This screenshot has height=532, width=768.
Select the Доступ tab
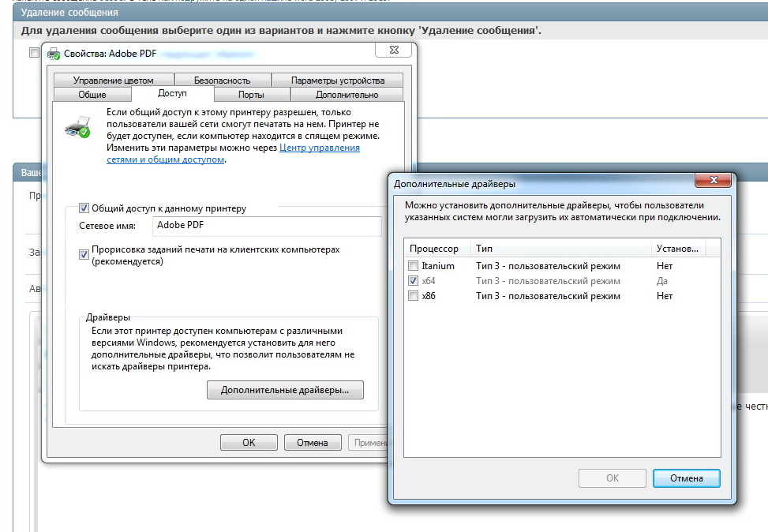click(x=172, y=93)
